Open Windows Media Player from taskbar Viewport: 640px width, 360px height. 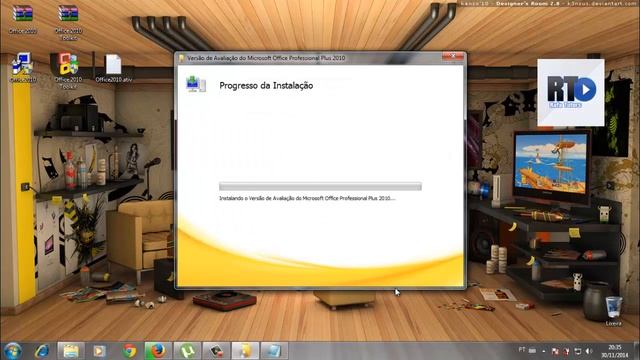pos(99,351)
